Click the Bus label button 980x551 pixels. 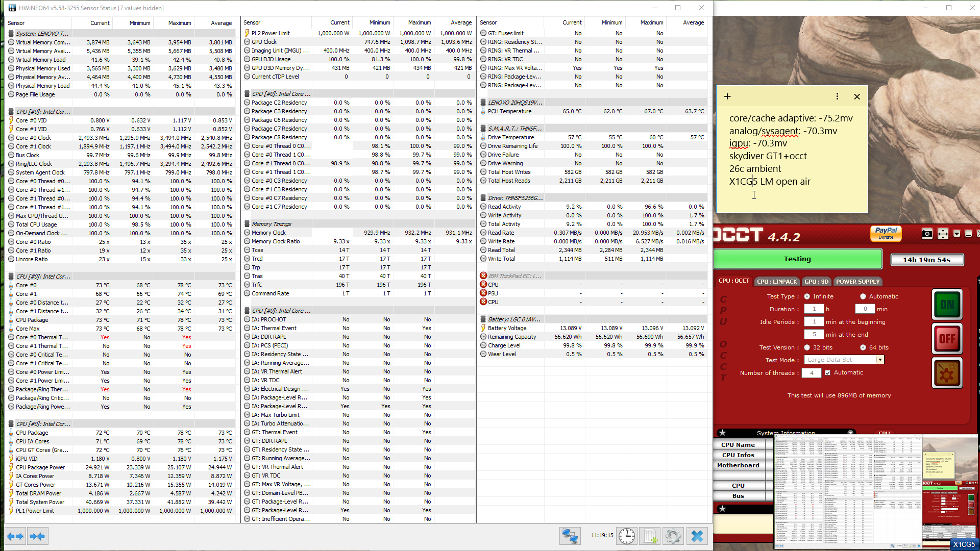point(738,496)
